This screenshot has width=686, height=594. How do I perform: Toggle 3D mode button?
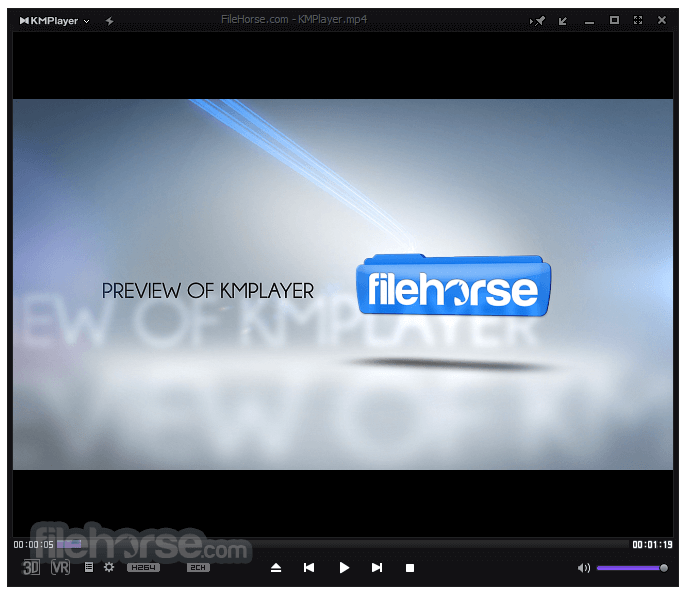31,567
